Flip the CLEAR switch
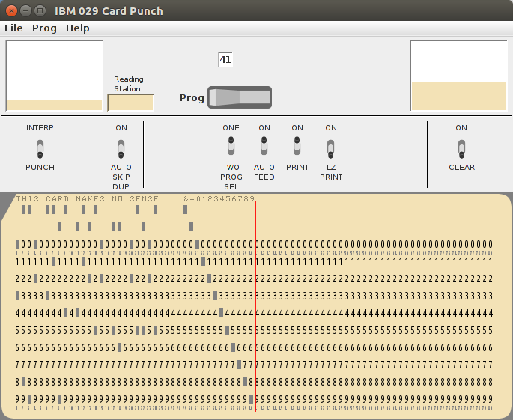The height and width of the screenshot is (420, 513). point(461,147)
